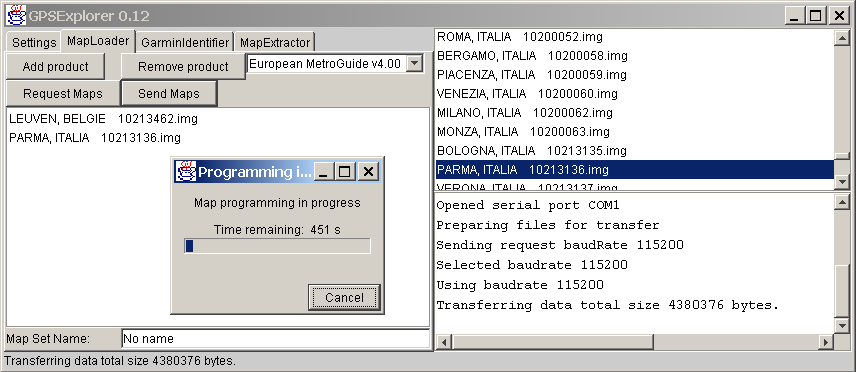Select BOLOGNA, ITALIA 10213135.img map
Viewport: 856px width, 372px height.
(635, 151)
